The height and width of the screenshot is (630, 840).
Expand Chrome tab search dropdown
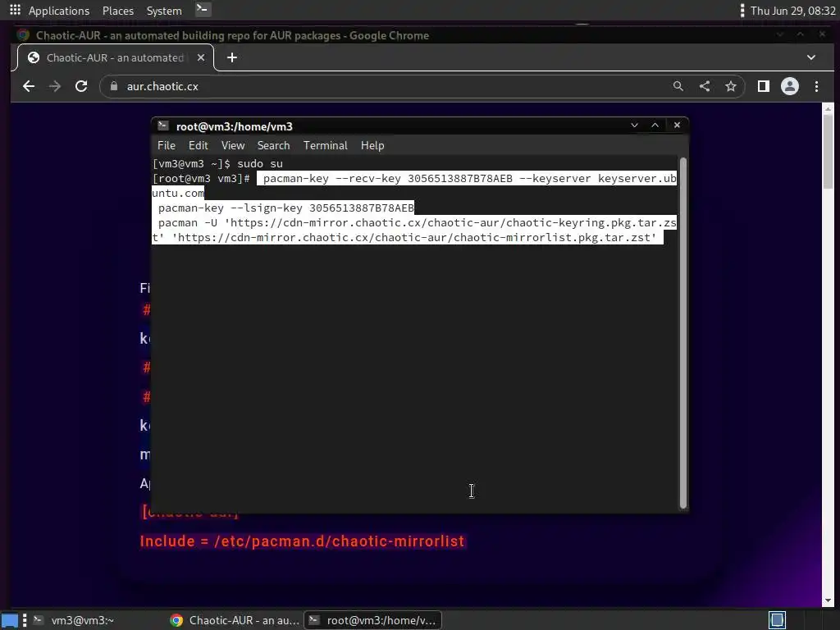coord(811,57)
